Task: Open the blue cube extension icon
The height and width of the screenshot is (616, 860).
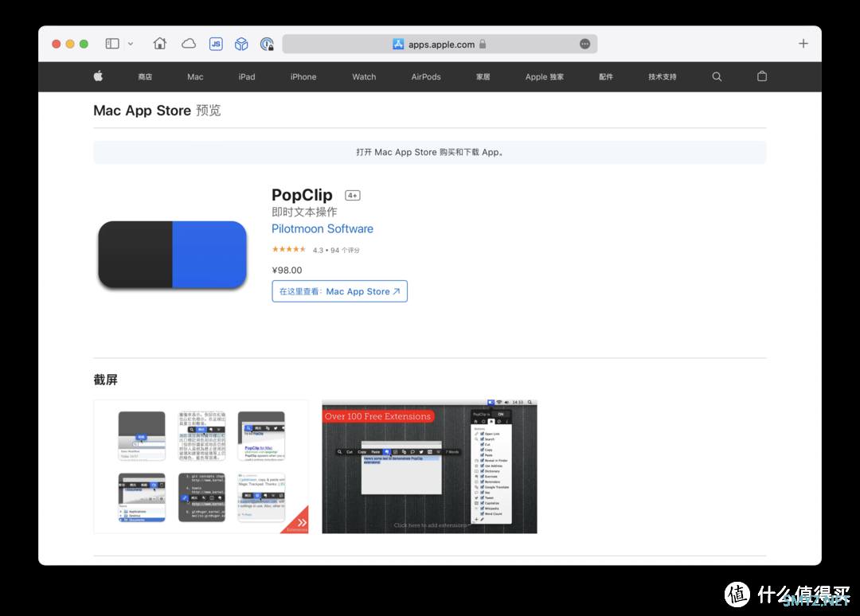Action: (241, 44)
